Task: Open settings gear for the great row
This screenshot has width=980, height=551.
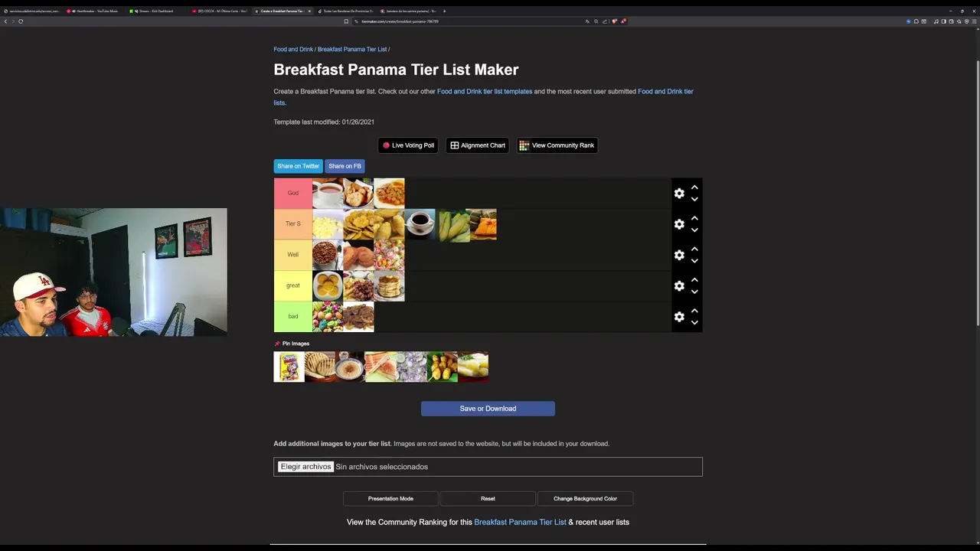Action: coord(679,286)
